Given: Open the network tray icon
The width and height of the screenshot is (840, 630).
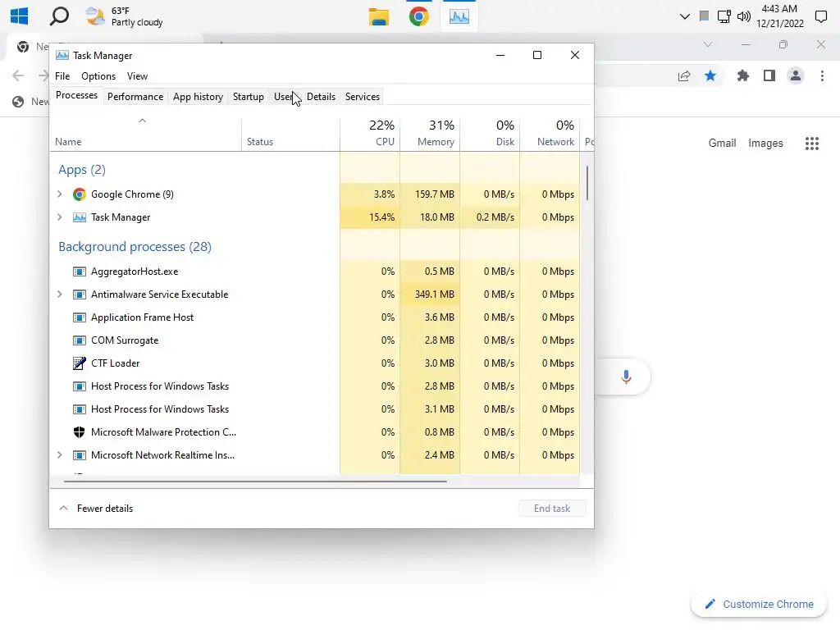Looking at the screenshot, I should coord(724,16).
